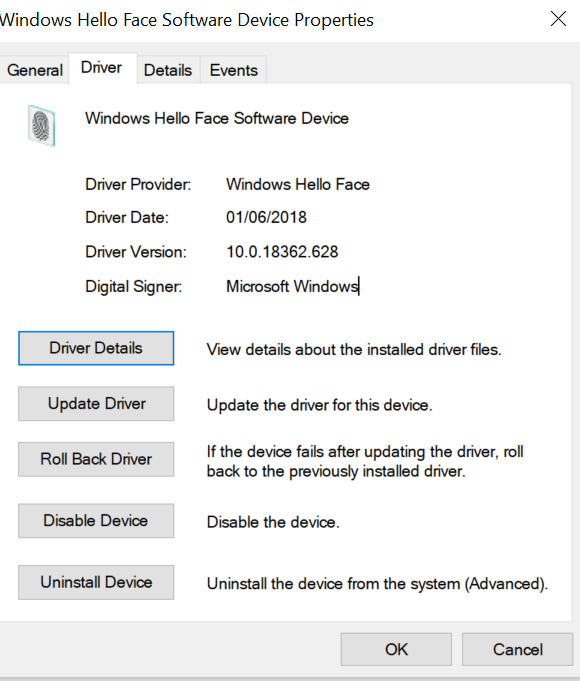Confirm with the OK button
This screenshot has width=580, height=681.
396,650
